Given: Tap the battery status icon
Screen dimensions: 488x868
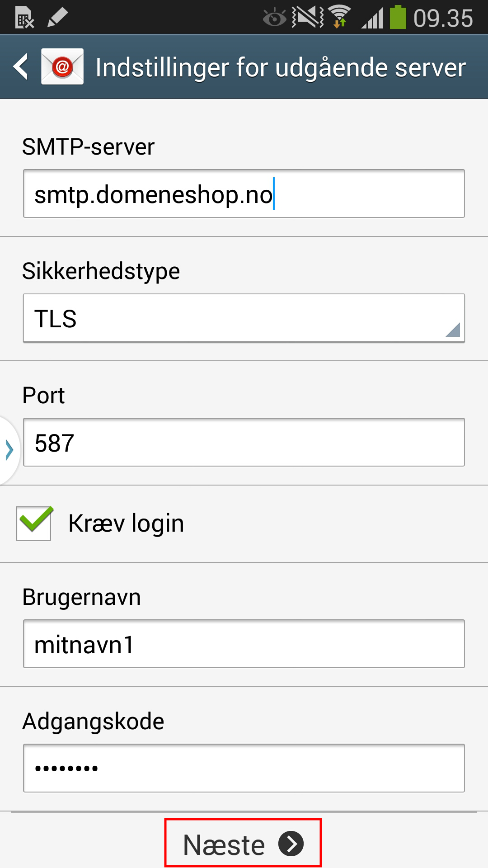Looking at the screenshot, I should click(x=398, y=17).
